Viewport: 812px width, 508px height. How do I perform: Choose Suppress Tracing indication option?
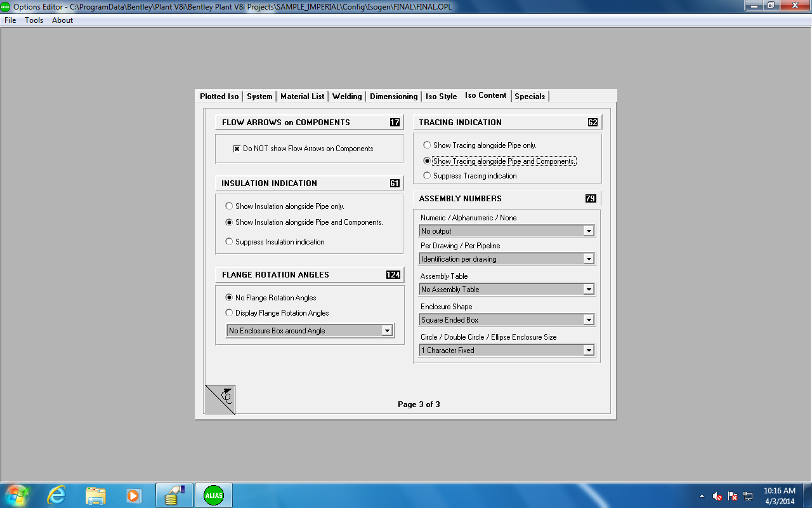coord(427,176)
